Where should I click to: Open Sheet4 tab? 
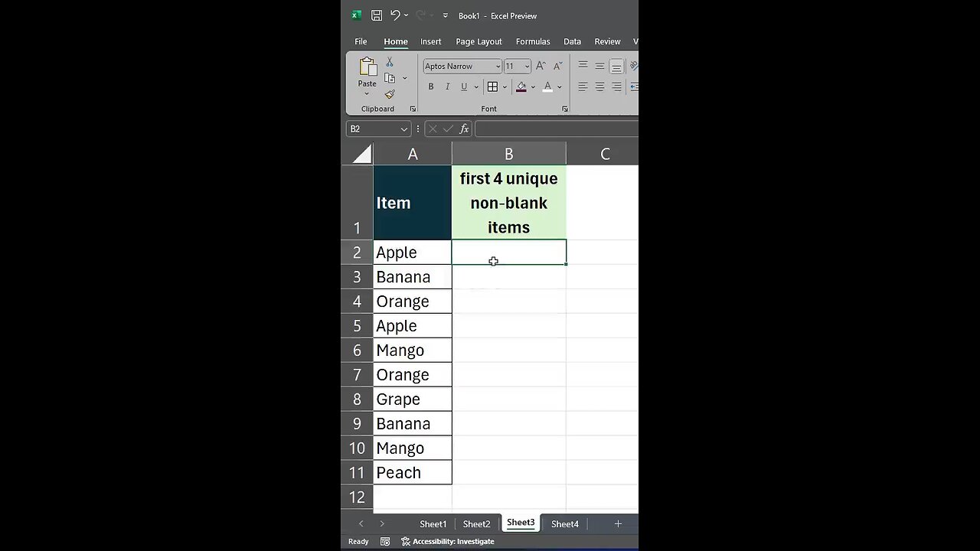point(565,524)
